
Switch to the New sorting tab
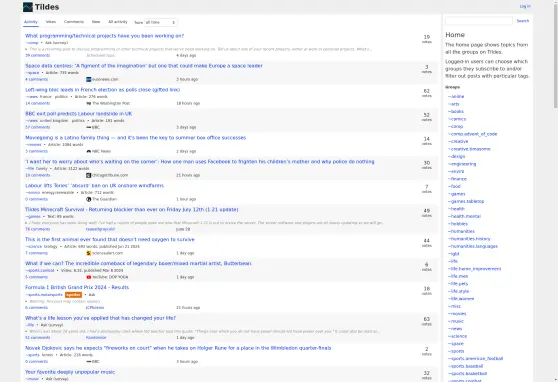(96, 22)
